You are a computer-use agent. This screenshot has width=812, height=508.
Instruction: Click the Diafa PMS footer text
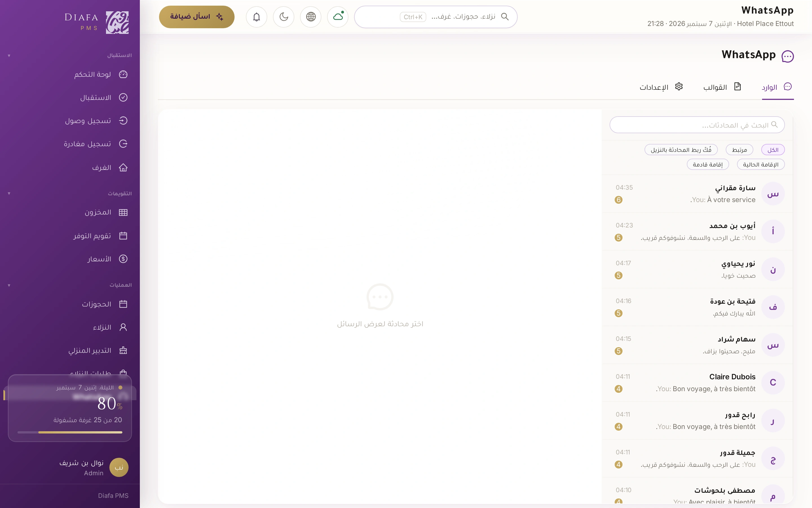(113, 496)
